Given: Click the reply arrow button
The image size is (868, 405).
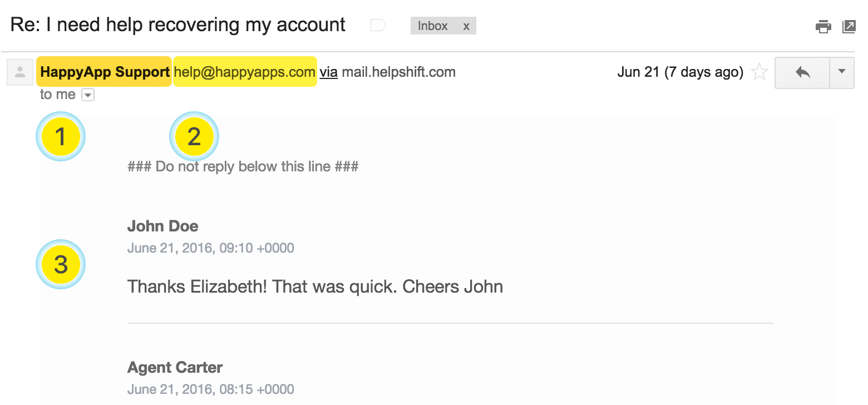Looking at the screenshot, I should click(x=802, y=72).
